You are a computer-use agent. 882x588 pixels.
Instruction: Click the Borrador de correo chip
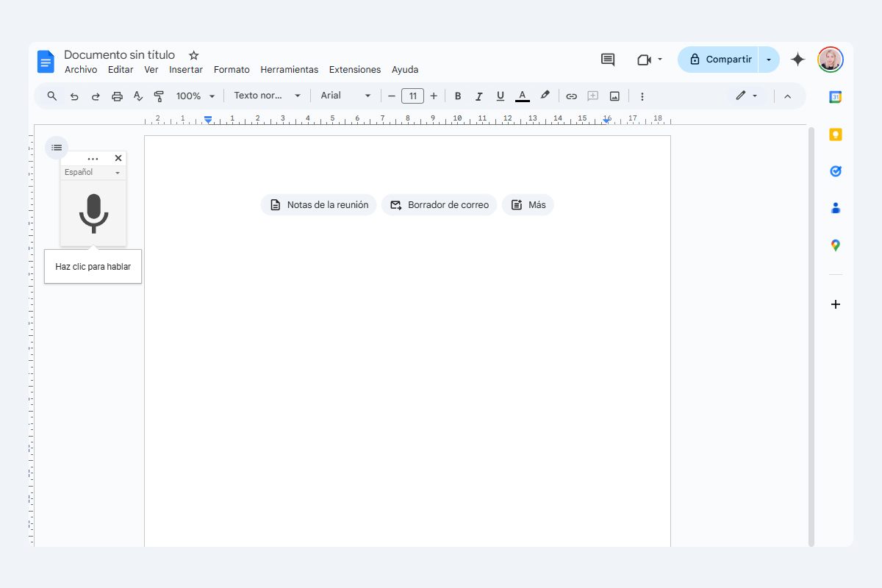[439, 205]
